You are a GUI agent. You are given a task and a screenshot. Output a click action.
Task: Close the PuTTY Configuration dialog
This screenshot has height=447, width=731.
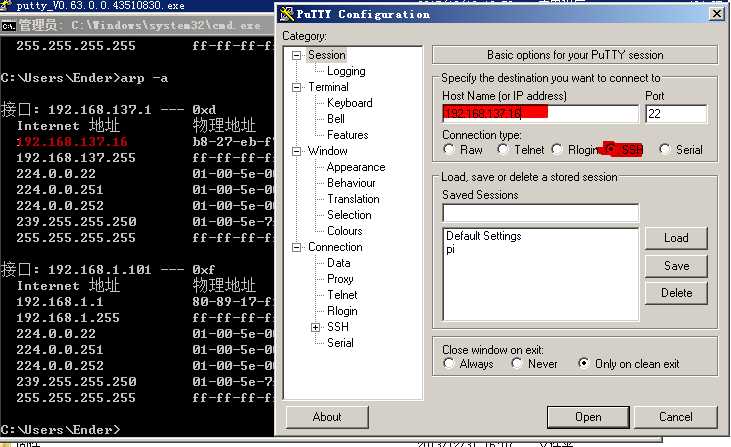[717, 14]
